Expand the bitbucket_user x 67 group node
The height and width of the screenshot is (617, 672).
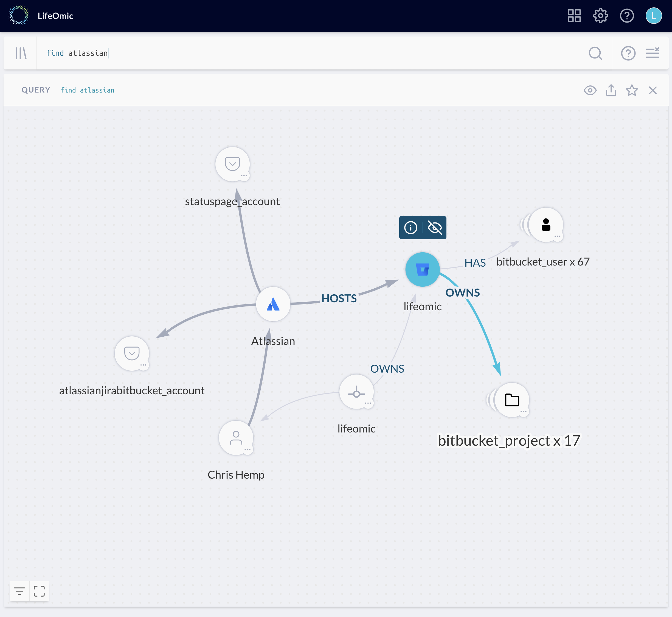(x=546, y=225)
